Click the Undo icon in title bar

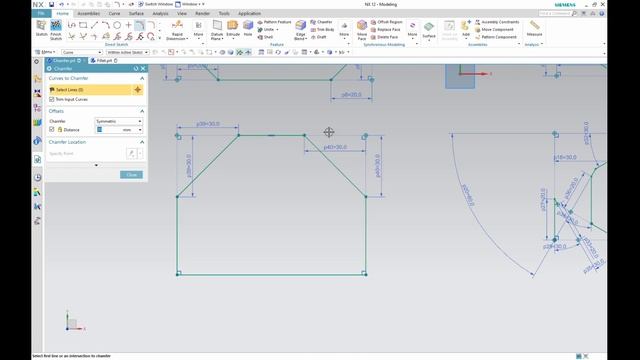tap(62, 4)
